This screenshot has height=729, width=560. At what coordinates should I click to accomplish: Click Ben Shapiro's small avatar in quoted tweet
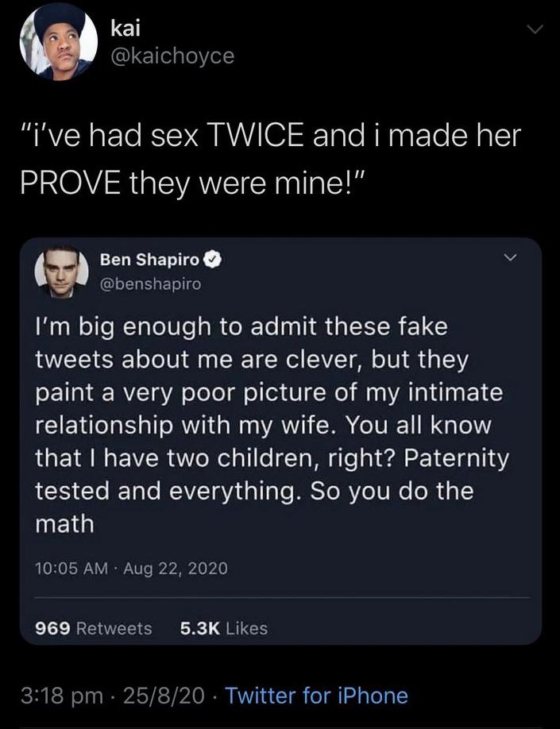(x=61, y=270)
